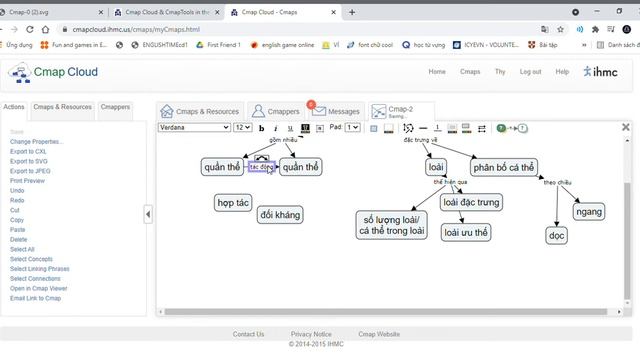This screenshot has height=360, width=640.
Task: Click Select Linking Phrases action
Action: click(x=40, y=269)
